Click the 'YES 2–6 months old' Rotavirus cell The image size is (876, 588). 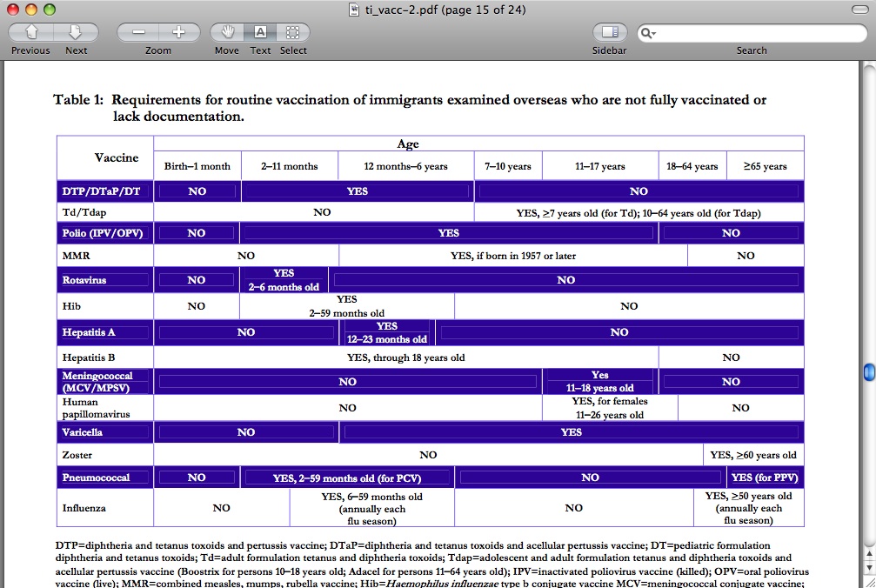[284, 280]
